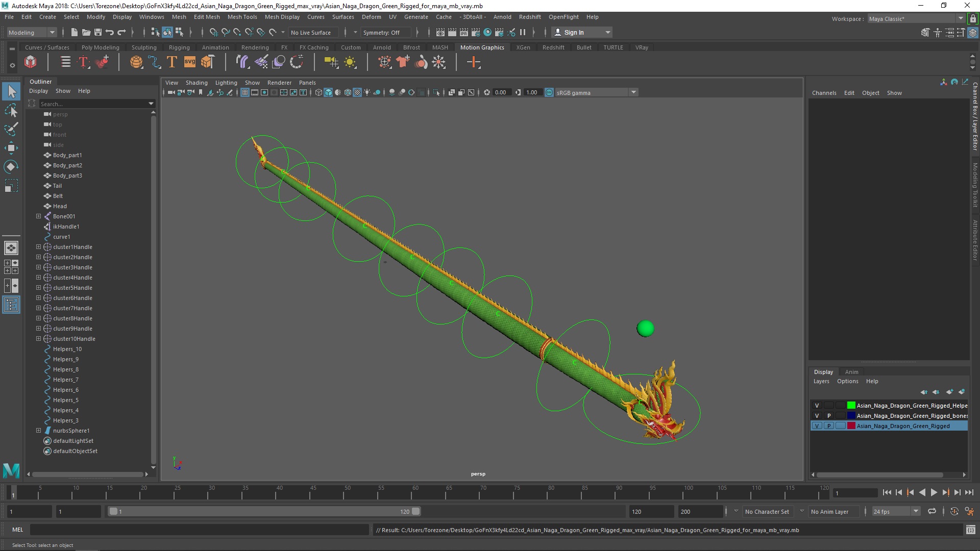The width and height of the screenshot is (980, 551).
Task: Click the script editor icon
Action: 971,530
